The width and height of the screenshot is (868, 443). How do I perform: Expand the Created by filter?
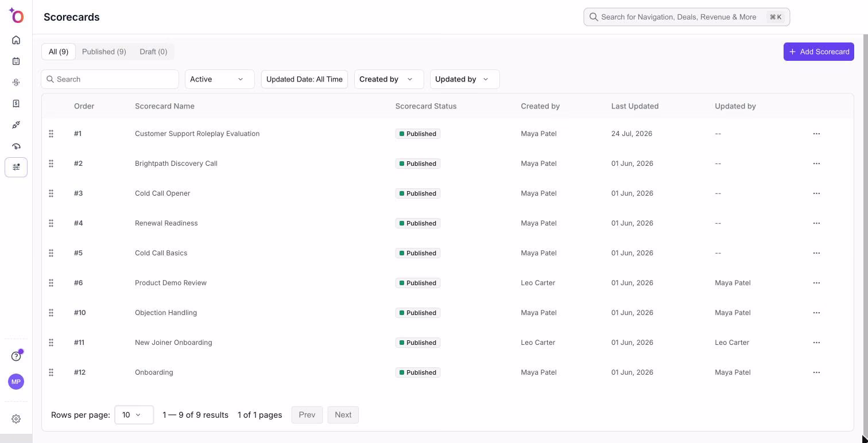click(389, 79)
